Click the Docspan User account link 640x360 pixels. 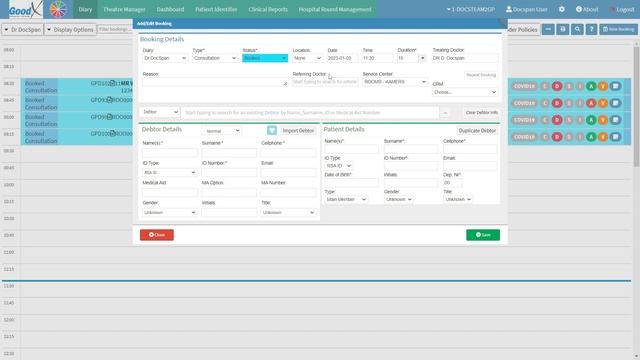[x=527, y=9]
